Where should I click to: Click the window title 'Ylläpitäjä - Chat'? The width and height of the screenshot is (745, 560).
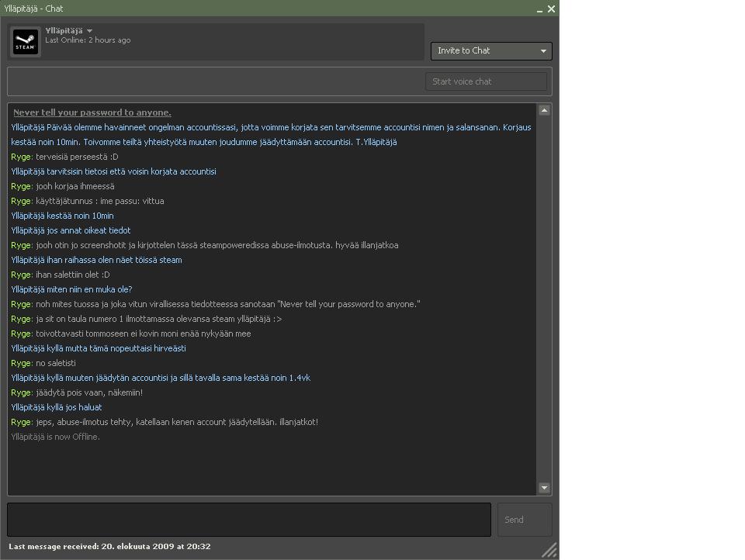point(33,9)
